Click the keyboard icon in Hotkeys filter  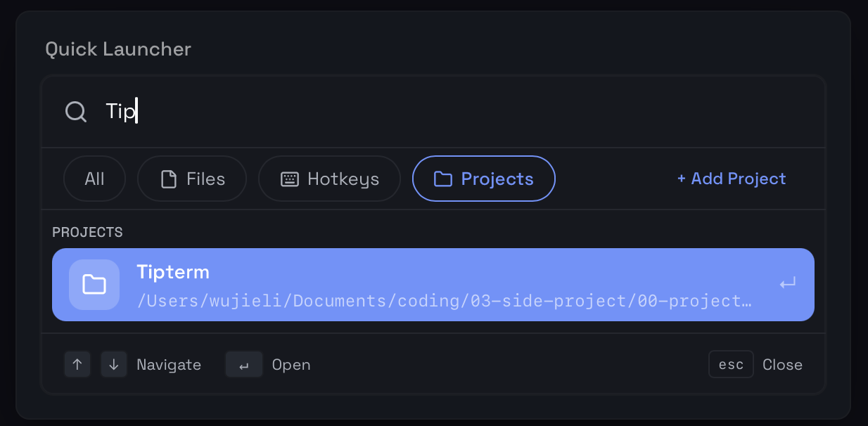tap(290, 179)
